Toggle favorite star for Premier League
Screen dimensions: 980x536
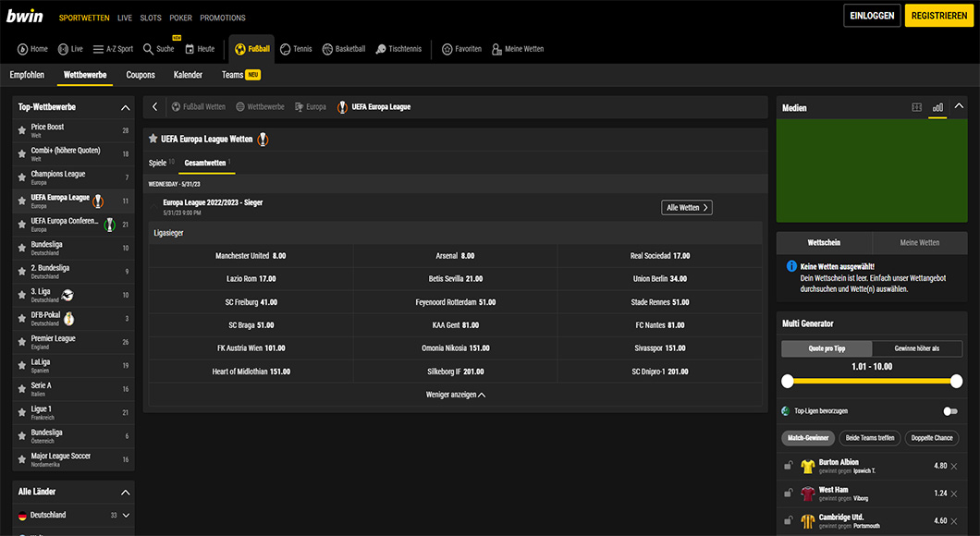22,342
